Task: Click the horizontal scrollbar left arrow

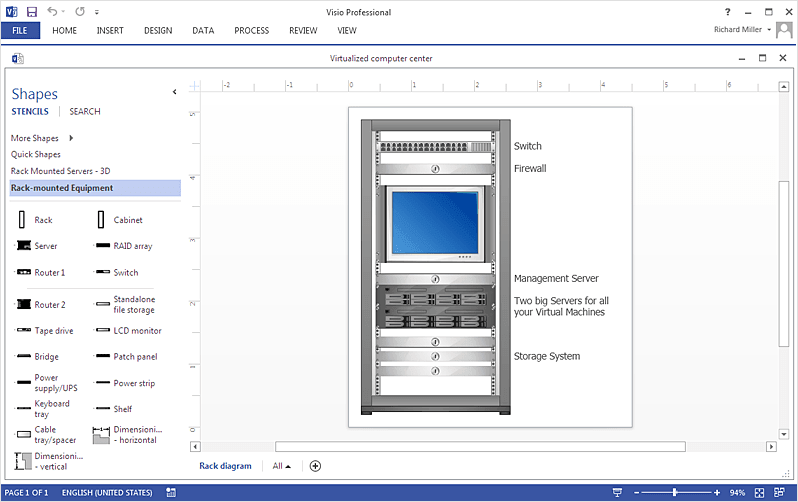Action: [195, 447]
